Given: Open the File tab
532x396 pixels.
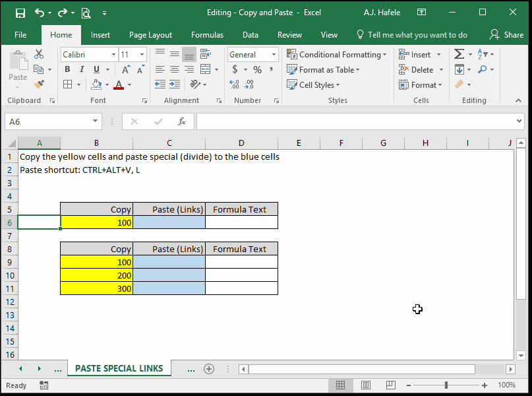Looking at the screenshot, I should coord(20,35).
